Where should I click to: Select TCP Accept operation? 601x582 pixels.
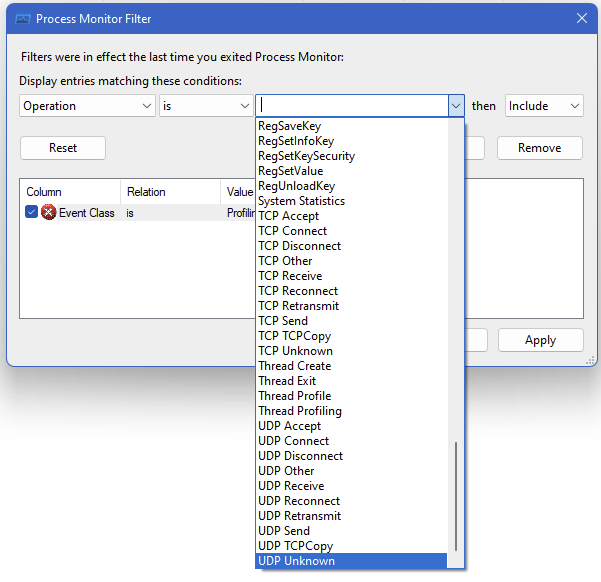click(351, 215)
